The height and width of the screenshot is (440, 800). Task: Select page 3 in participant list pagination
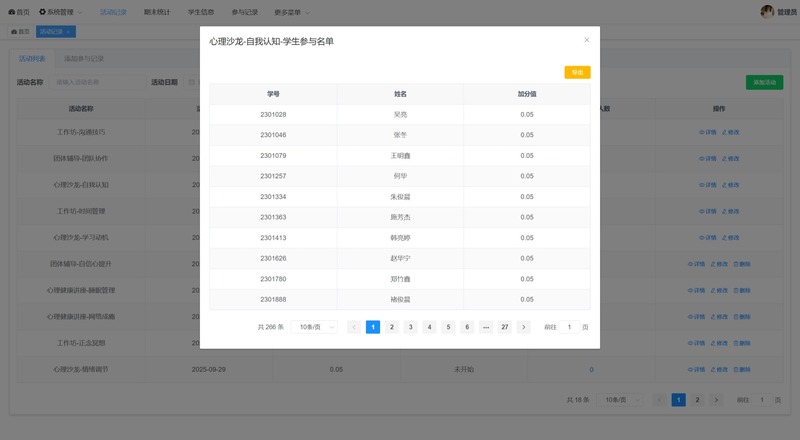tap(410, 327)
